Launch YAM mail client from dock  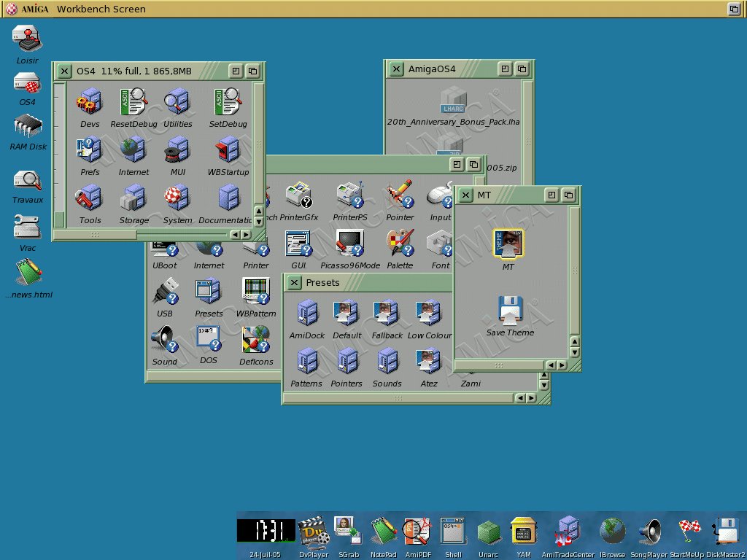tap(523, 532)
